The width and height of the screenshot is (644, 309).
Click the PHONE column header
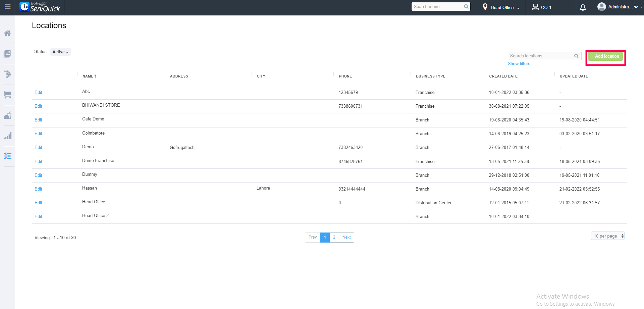(345, 76)
